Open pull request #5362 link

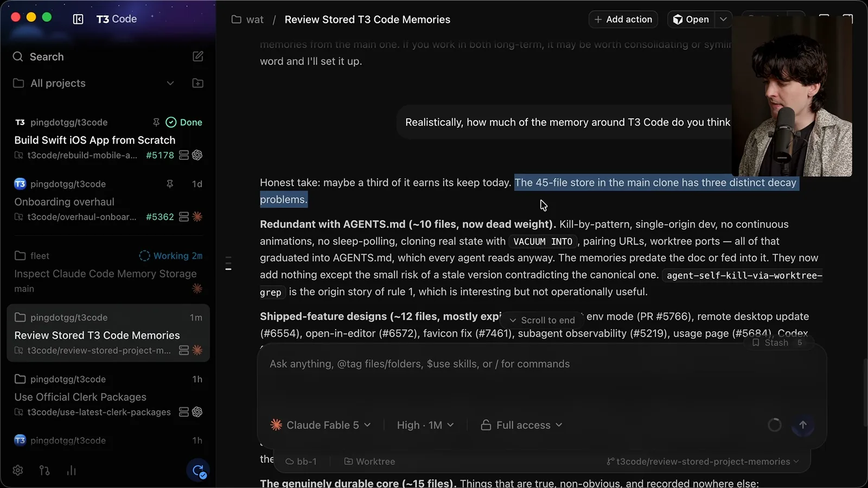click(x=160, y=217)
